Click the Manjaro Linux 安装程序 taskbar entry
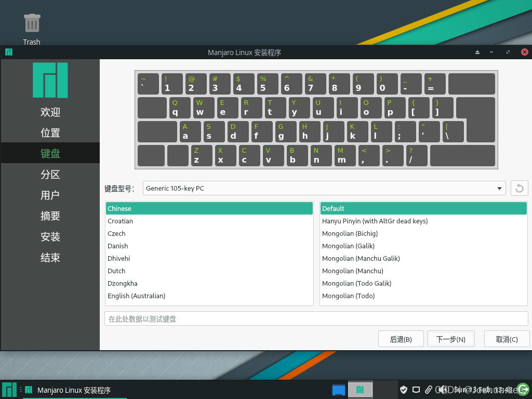532x399 pixels. point(75,390)
